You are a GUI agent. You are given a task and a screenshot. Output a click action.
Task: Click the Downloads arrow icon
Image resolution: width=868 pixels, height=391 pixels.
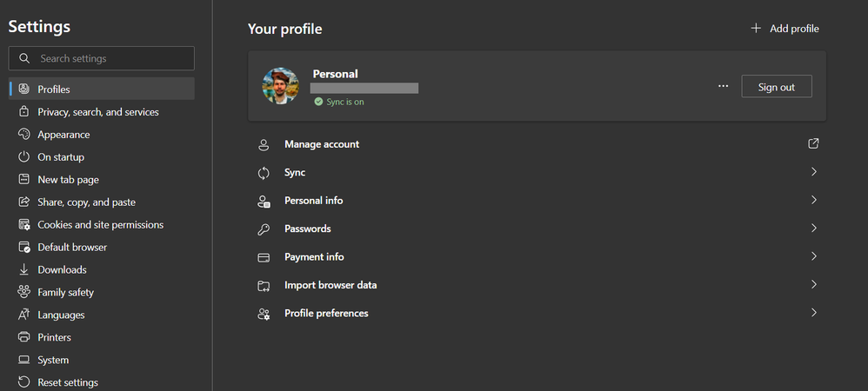(x=24, y=270)
